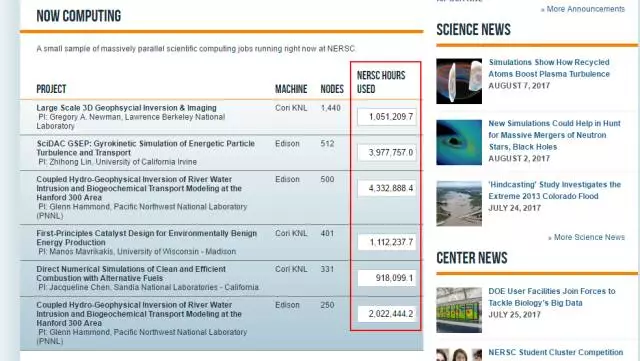This screenshot has width=640, height=361.
Task: Click the 331 nodes value
Action: [327, 269]
